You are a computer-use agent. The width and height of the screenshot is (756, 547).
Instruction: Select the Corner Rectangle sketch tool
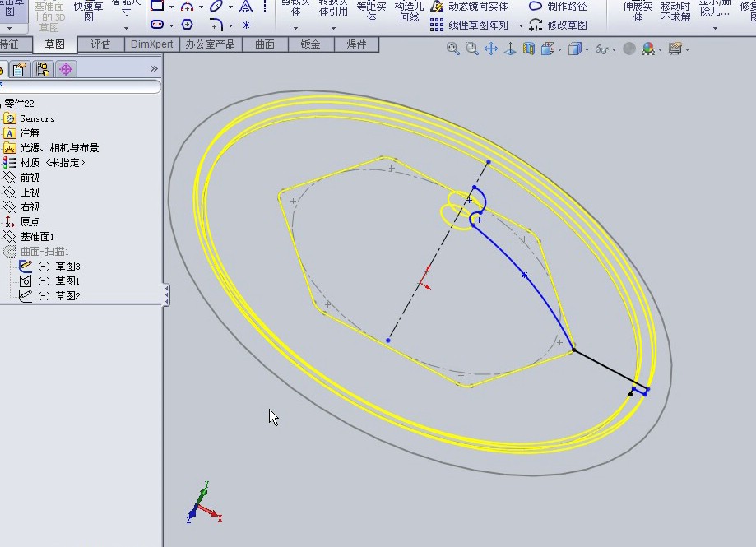point(157,6)
